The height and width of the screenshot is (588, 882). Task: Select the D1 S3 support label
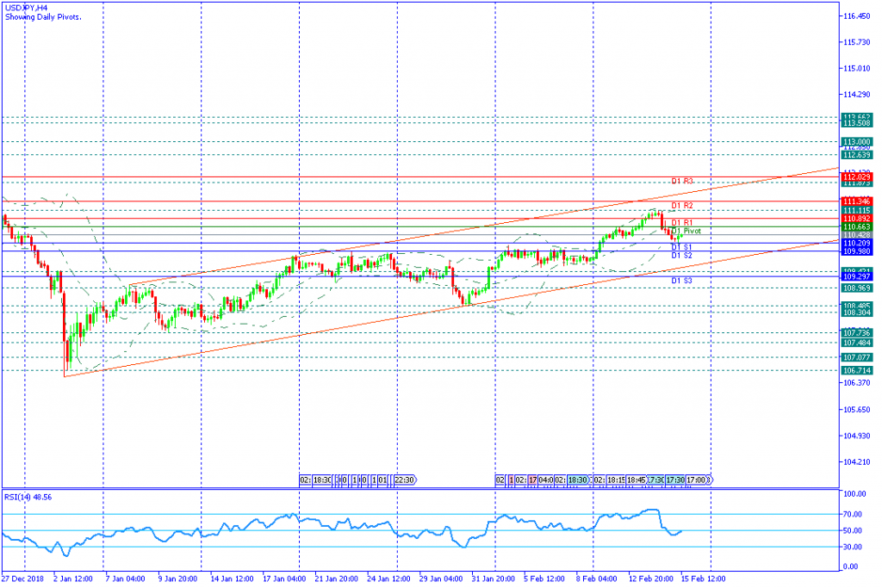coord(682,281)
